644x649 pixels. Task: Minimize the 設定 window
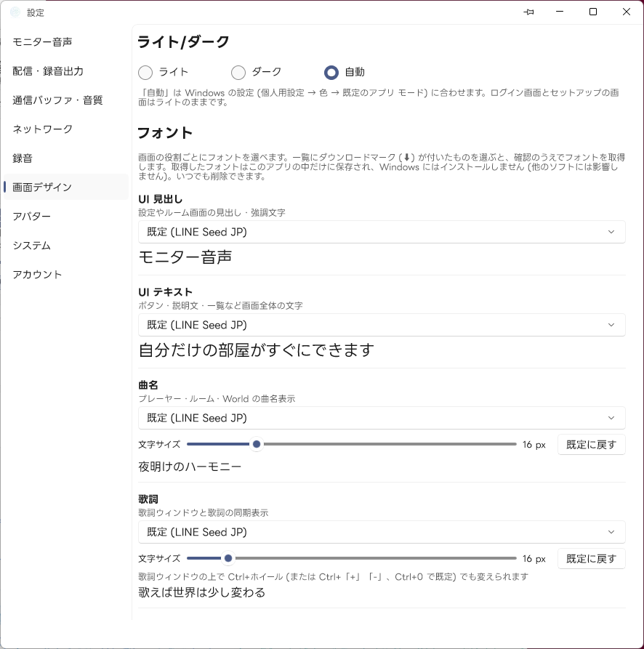tap(560, 12)
